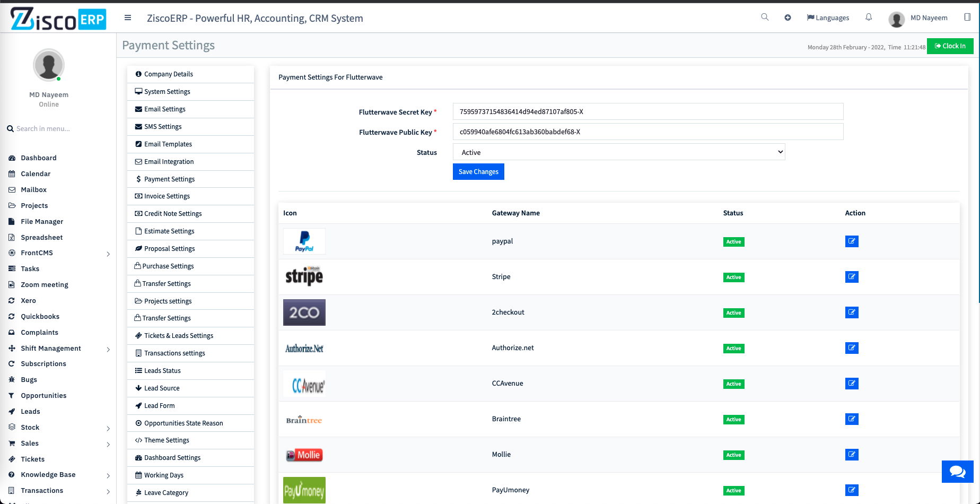Click the hamburger menu toggle icon
980x504 pixels.
[128, 18]
